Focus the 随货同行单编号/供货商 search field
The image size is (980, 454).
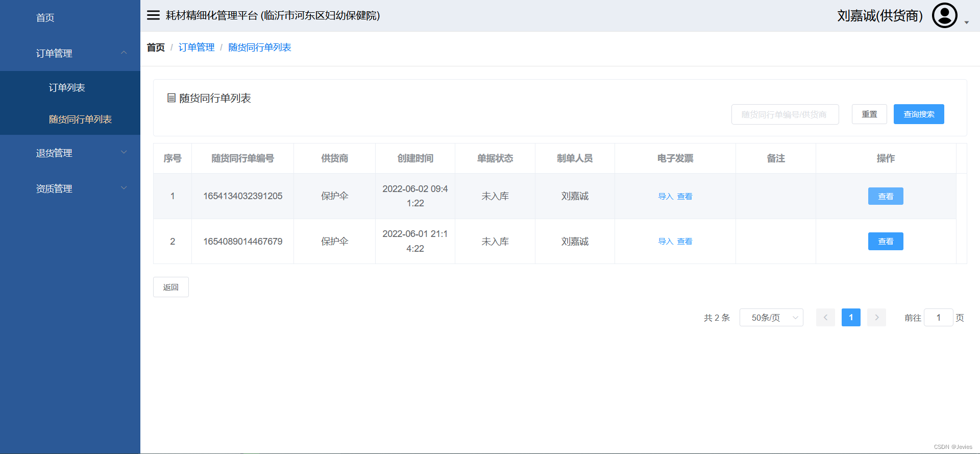pos(785,114)
